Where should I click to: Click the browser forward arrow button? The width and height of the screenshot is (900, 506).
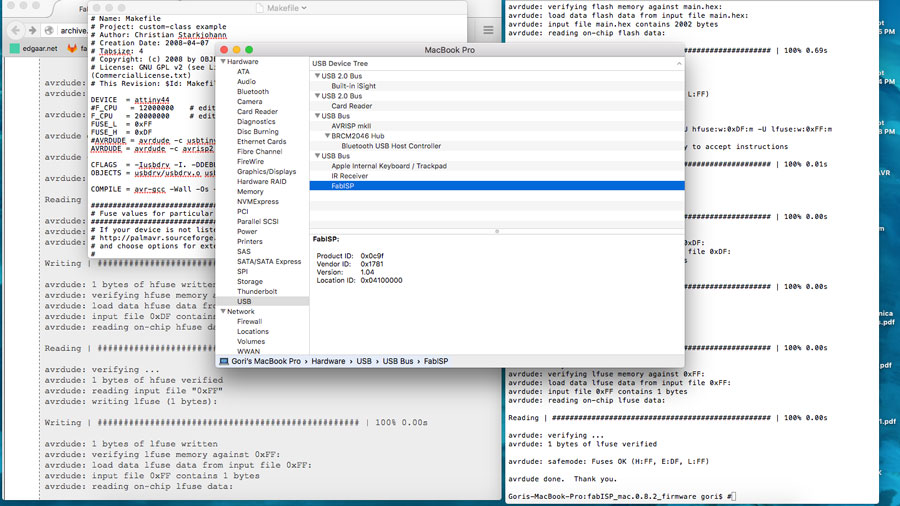[x=32, y=30]
